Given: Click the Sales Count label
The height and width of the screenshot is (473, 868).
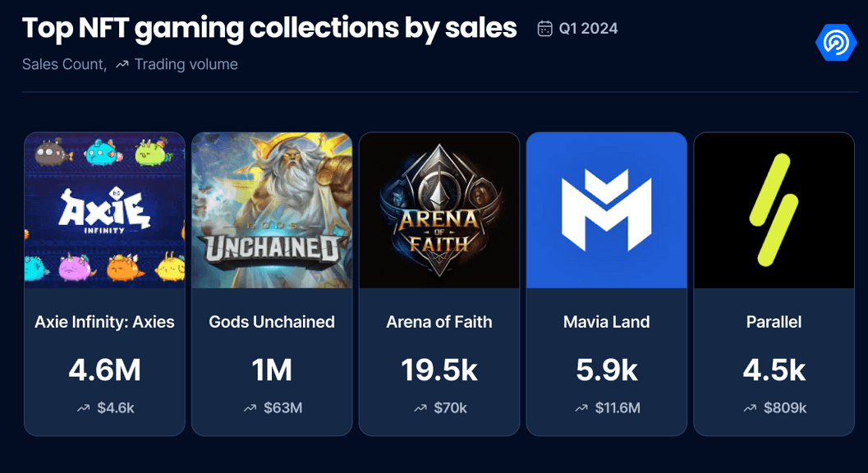Looking at the screenshot, I should [64, 64].
